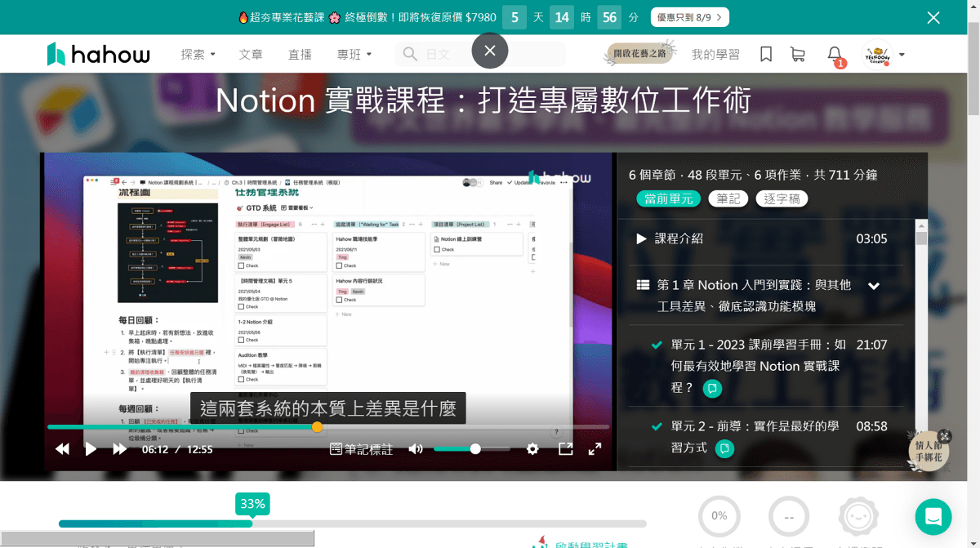Click the orange playhead marker
Screen dimensions: 980x548
click(317, 426)
